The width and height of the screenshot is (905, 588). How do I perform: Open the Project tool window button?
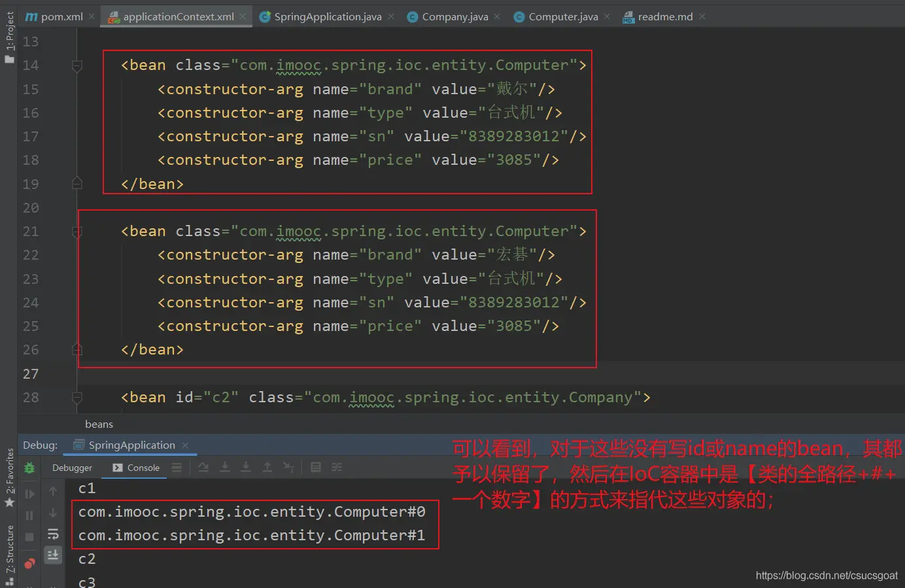(x=9, y=36)
